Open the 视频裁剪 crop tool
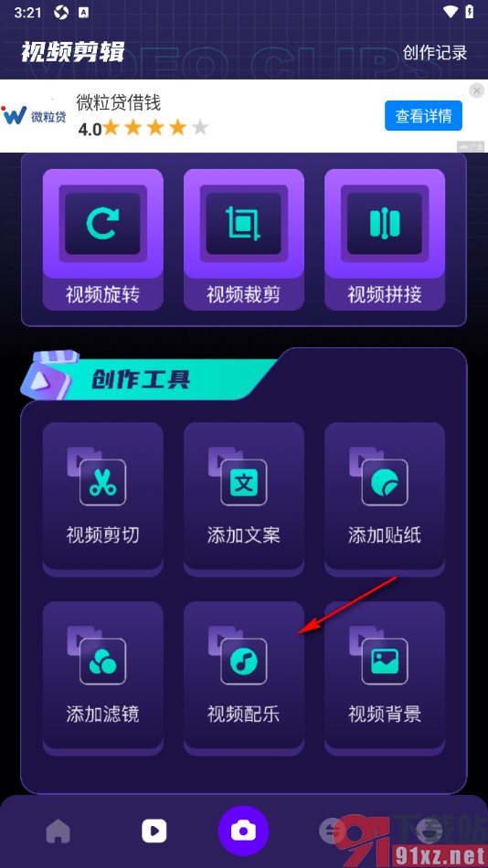This screenshot has width=488, height=868. [244, 239]
